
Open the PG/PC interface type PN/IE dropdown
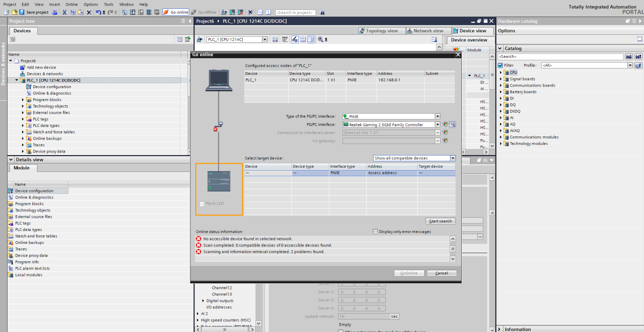438,116
